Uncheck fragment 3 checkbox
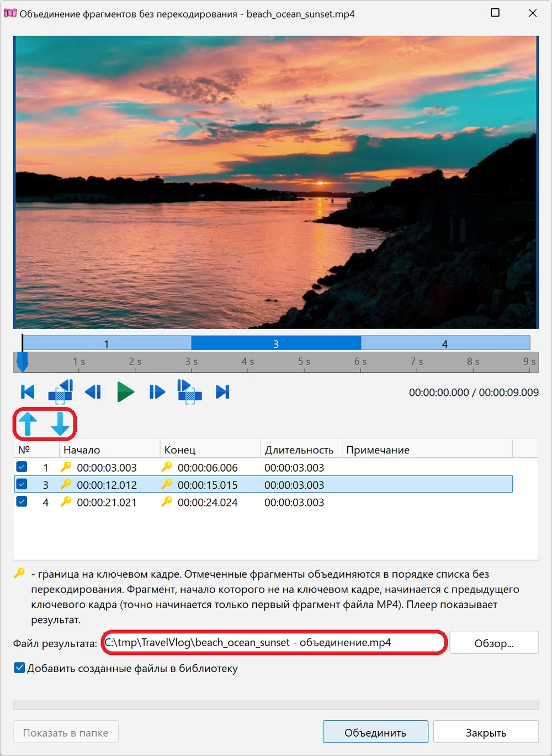This screenshot has height=756, width=552. tap(22, 484)
